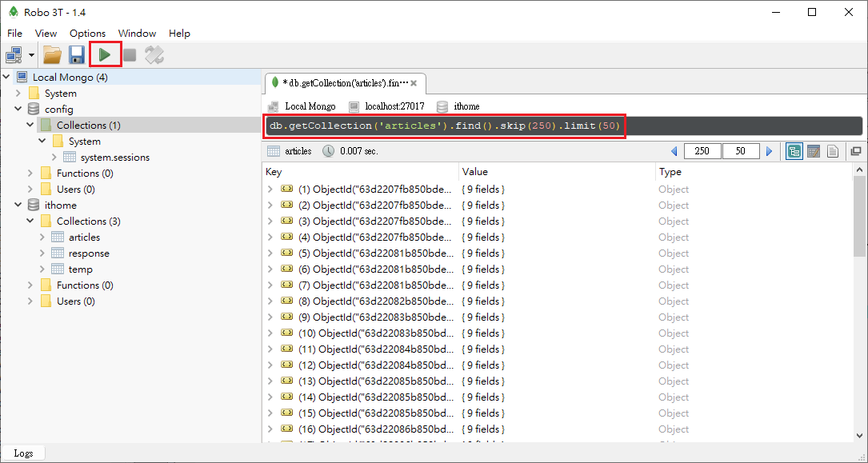
Task: Click the green Execute query play button
Action: coord(105,54)
